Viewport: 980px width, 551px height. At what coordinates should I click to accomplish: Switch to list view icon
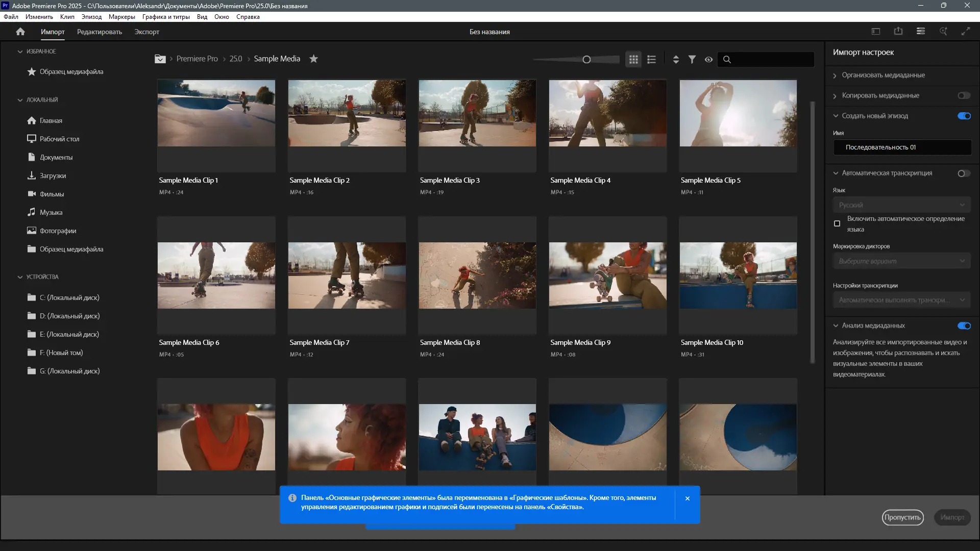(x=651, y=59)
